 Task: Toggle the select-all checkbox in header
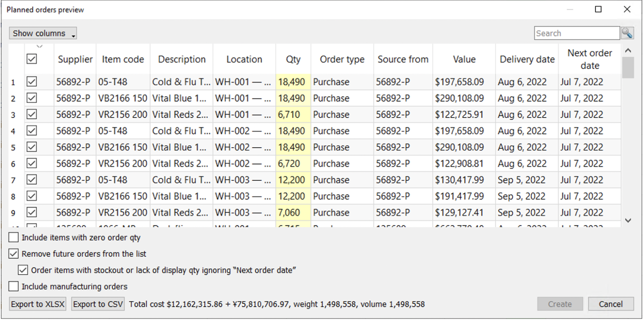(32, 59)
